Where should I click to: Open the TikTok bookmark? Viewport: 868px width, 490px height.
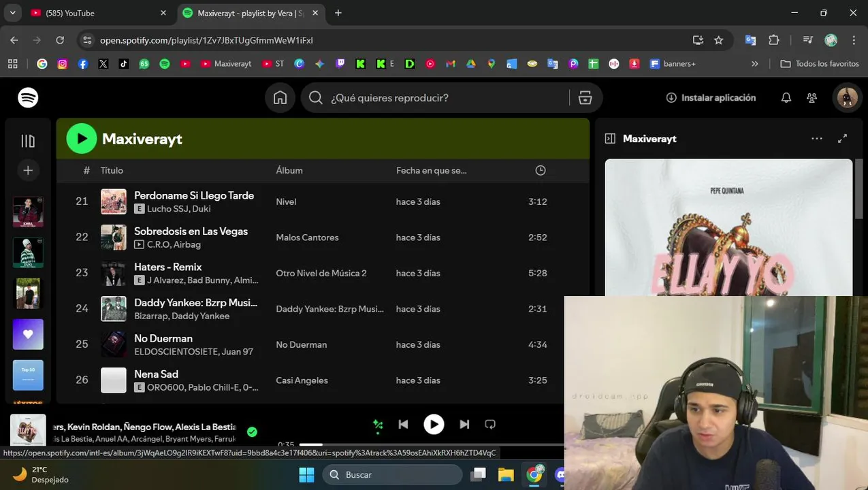123,64
